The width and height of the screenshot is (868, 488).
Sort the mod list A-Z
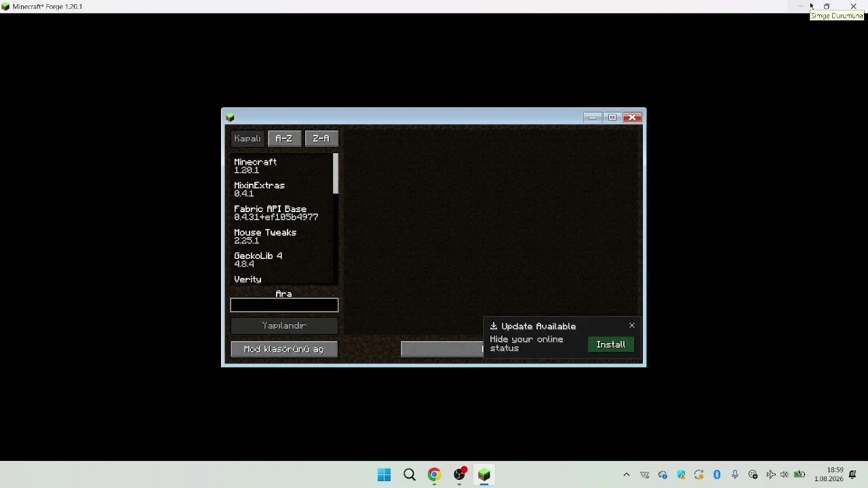[x=284, y=138]
